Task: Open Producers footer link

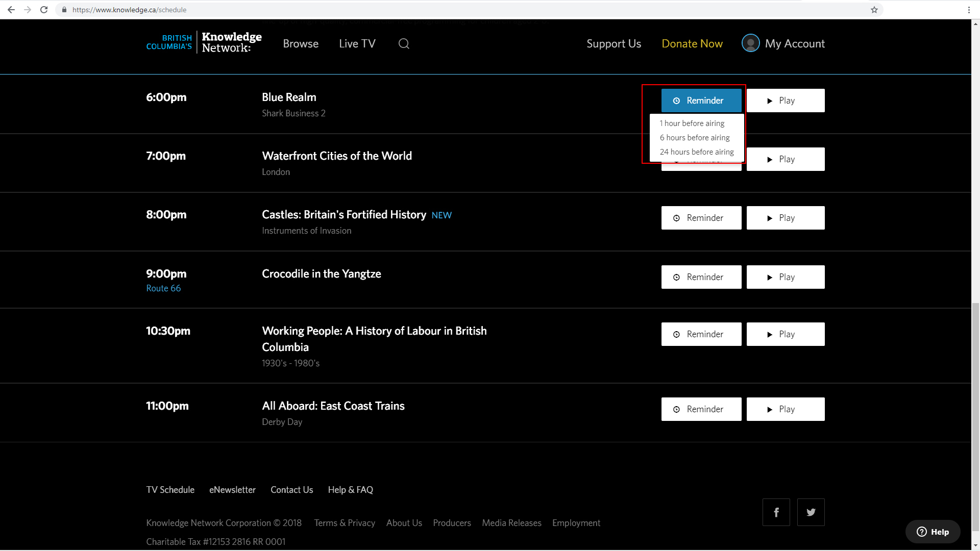Action: click(x=452, y=523)
